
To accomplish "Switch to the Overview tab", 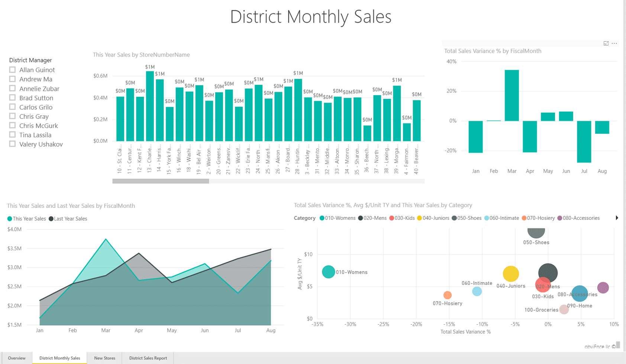I will (x=17, y=358).
